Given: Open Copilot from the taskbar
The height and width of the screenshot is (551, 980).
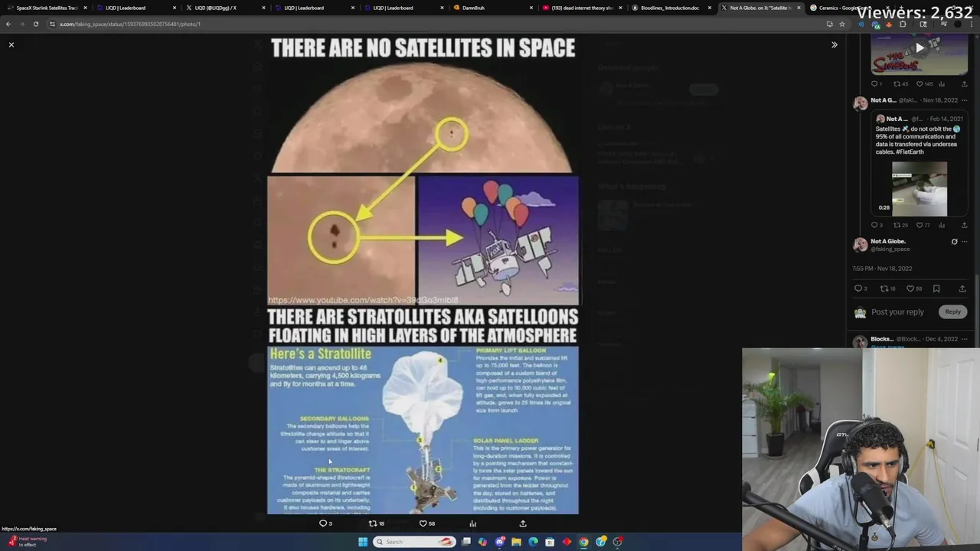Looking at the screenshot, I should [482, 542].
